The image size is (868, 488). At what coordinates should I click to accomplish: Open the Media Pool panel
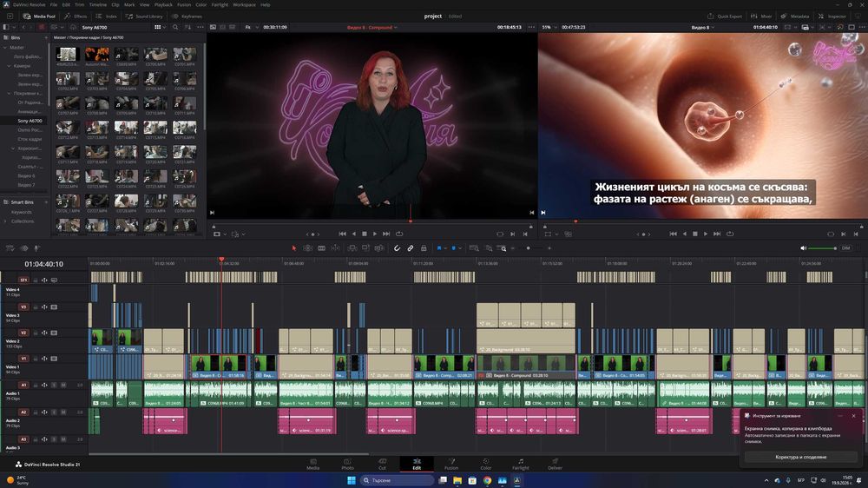click(x=39, y=16)
